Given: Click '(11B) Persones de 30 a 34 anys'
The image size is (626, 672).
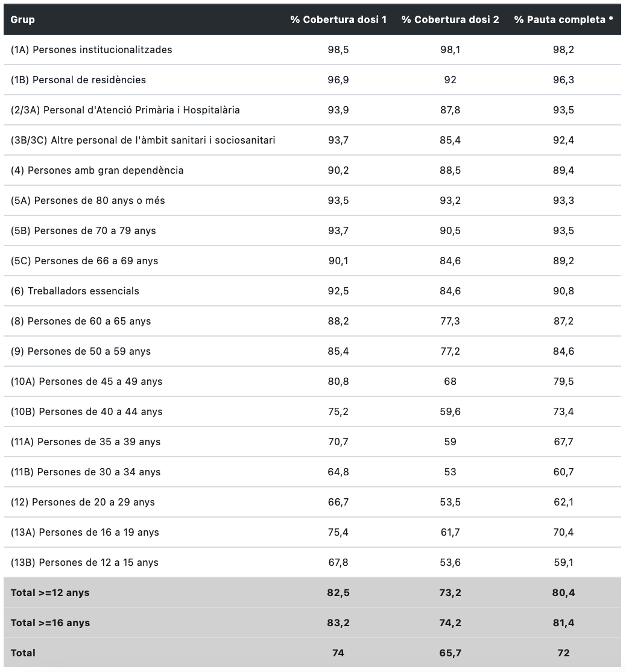Looking at the screenshot, I should click(86, 472).
